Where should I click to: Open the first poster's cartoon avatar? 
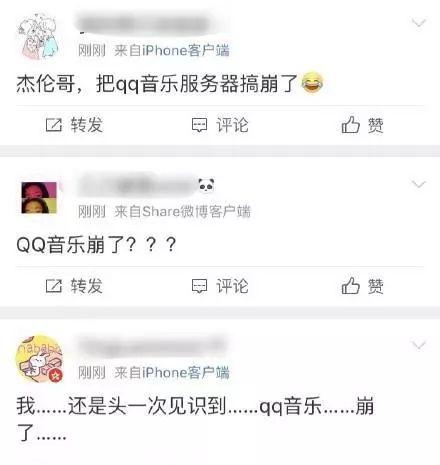point(39,36)
